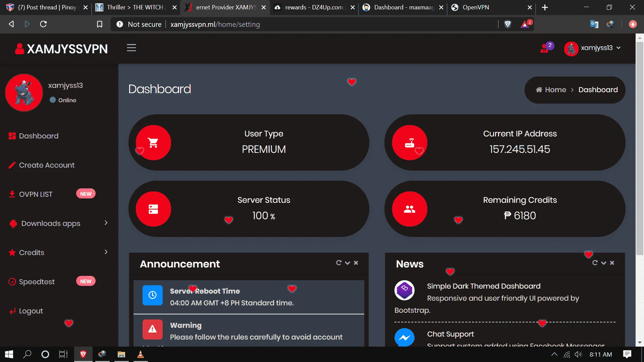Viewport: 644px width, 362px height.
Task: Refresh the News panel
Action: tap(595, 263)
